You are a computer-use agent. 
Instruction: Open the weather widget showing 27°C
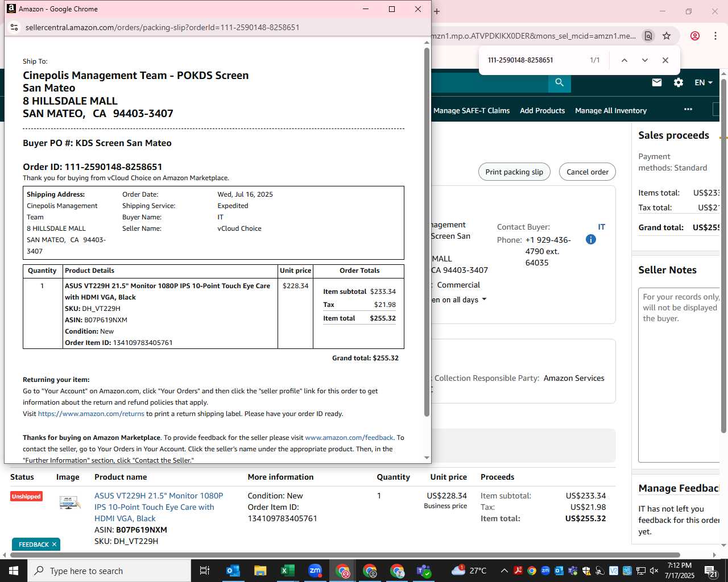[x=470, y=571]
